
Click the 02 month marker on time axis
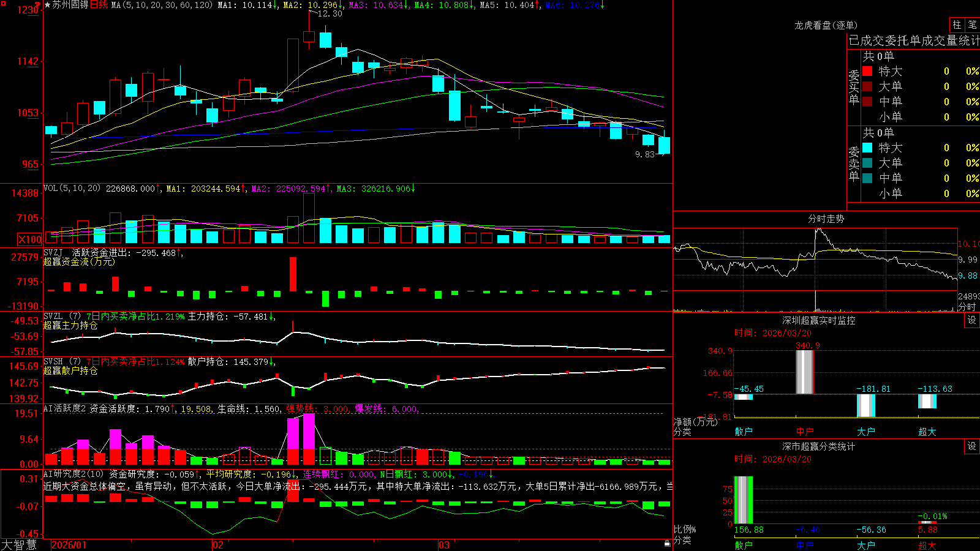(x=218, y=545)
